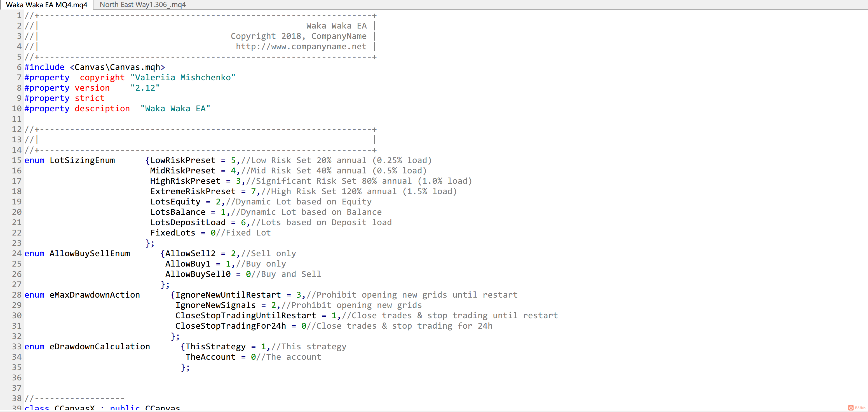The width and height of the screenshot is (868, 412).
Task: Click LotsDepositLoad enum member
Action: (x=188, y=222)
